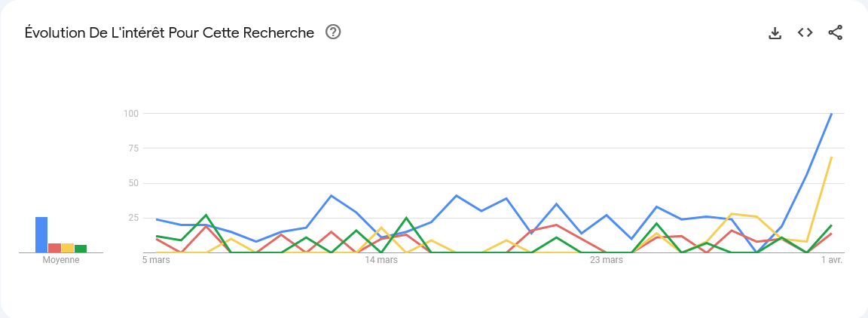This screenshot has height=318, width=868.
Task: Click the 50 y-axis label
Action: (133, 183)
